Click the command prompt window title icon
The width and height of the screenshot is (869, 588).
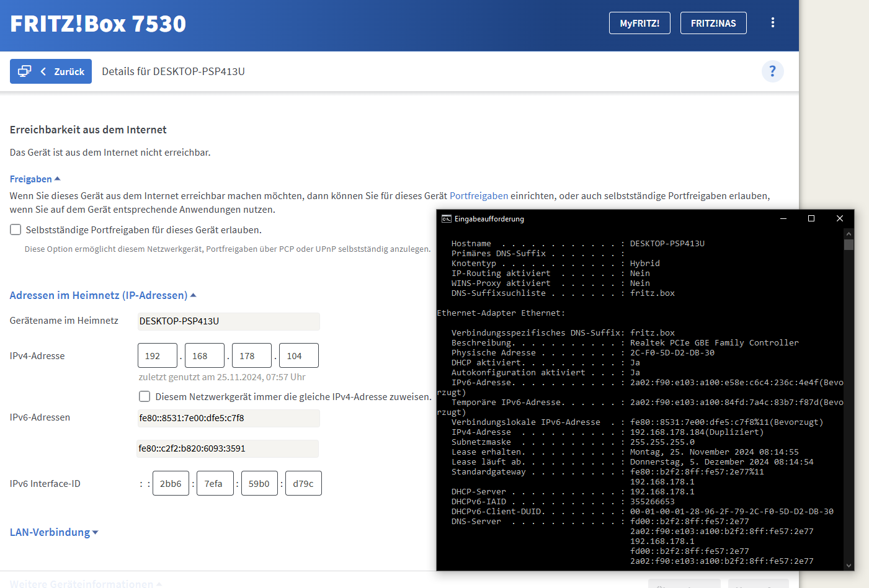point(446,219)
